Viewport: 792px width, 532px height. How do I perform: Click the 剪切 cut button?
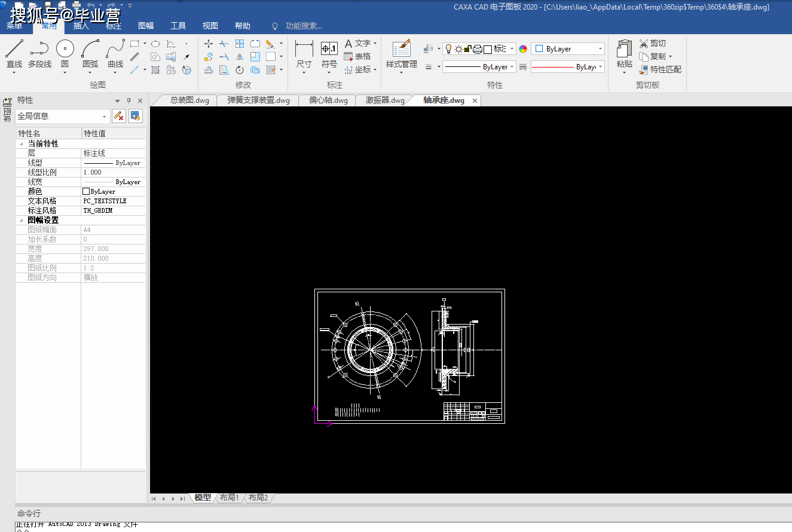click(652, 43)
